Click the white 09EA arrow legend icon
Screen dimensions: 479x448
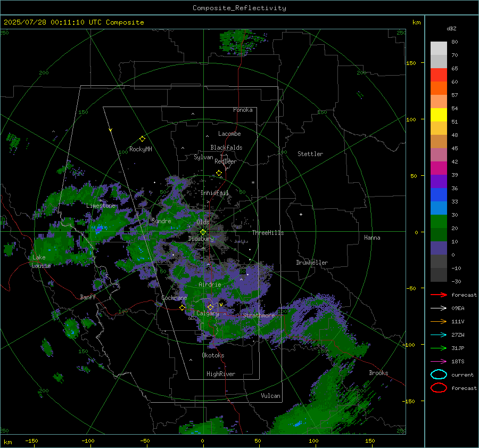click(x=439, y=308)
